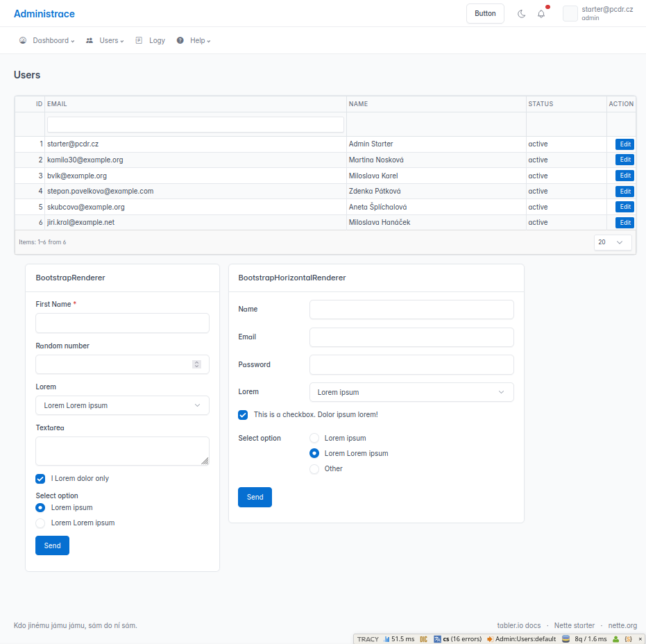Click the email filter input in the grid
646x644 pixels.
pyautogui.click(x=195, y=125)
